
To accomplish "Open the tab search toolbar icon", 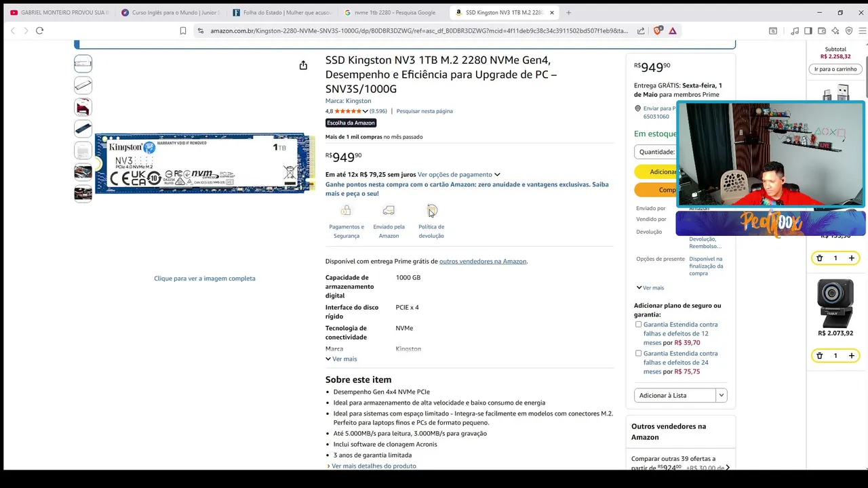I will (x=772, y=30).
